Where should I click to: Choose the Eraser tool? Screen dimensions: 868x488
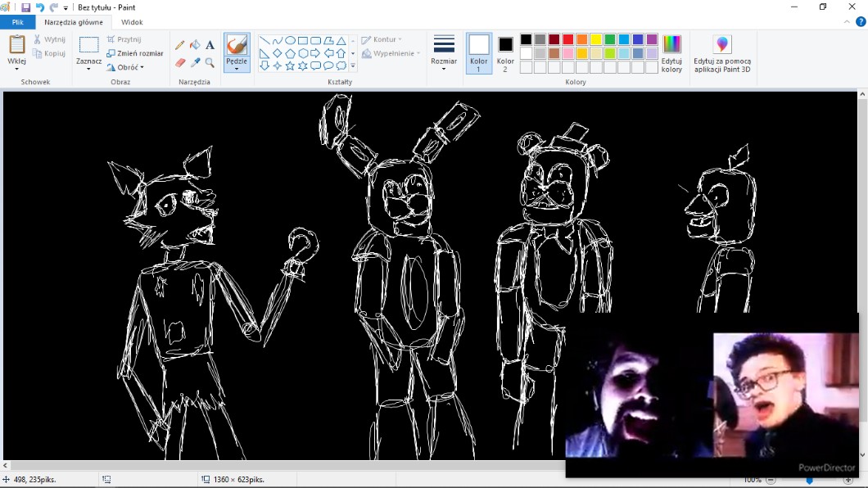pos(180,62)
